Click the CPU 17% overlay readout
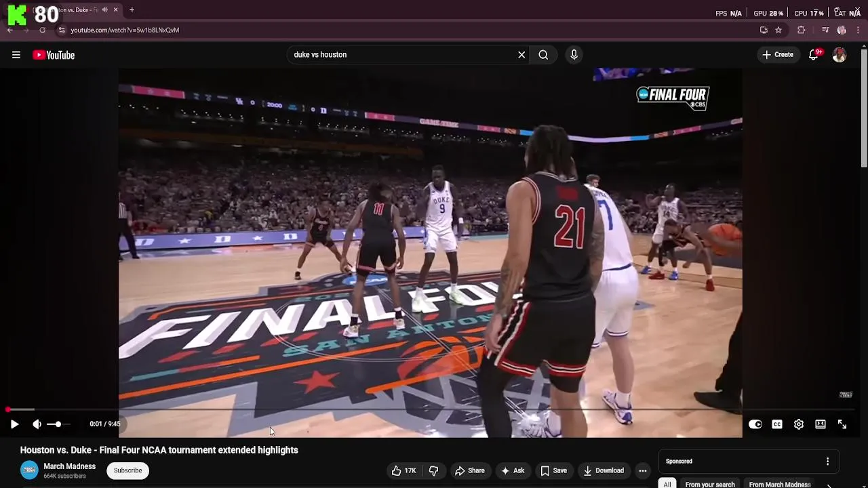868x488 pixels. pos(809,13)
